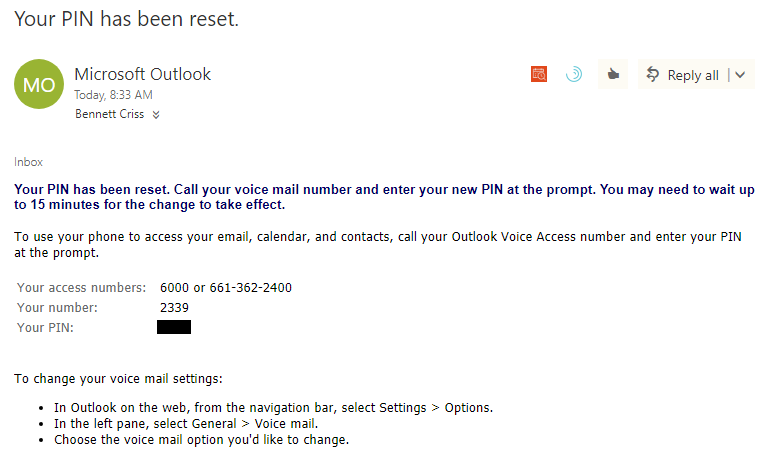773x473 pixels.
Task: Click the Today 8:33 AM timestamp
Action: [113, 95]
